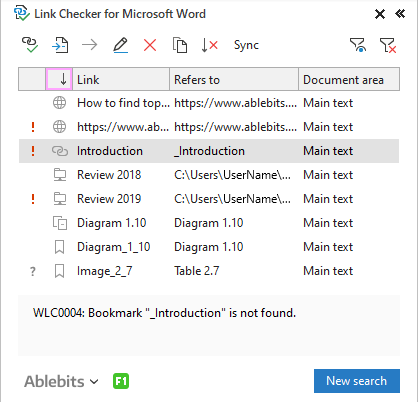Click globe icon of https://www.ab... row
The width and height of the screenshot is (418, 402).
click(x=59, y=127)
